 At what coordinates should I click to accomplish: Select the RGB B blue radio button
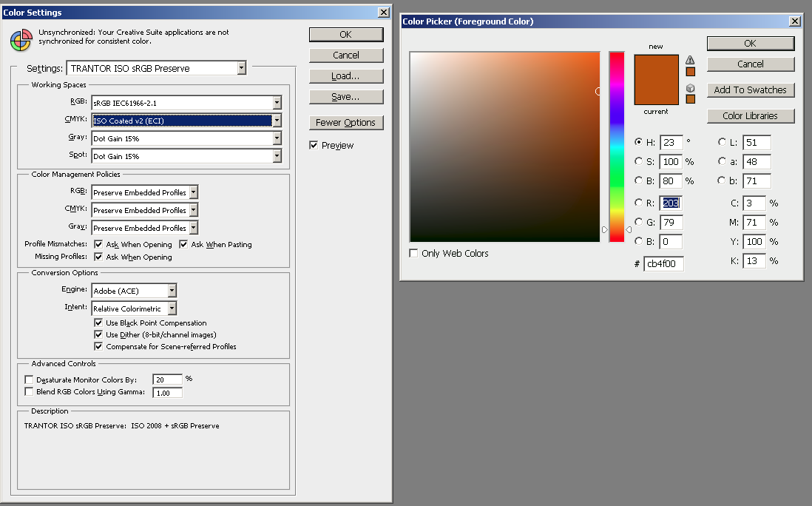(638, 241)
